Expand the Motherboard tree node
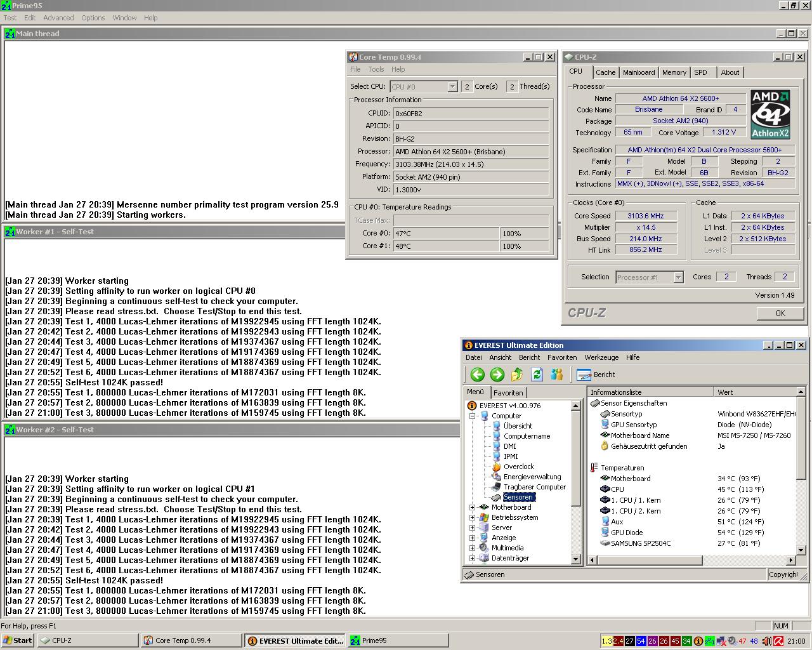The width and height of the screenshot is (812, 650). point(472,507)
